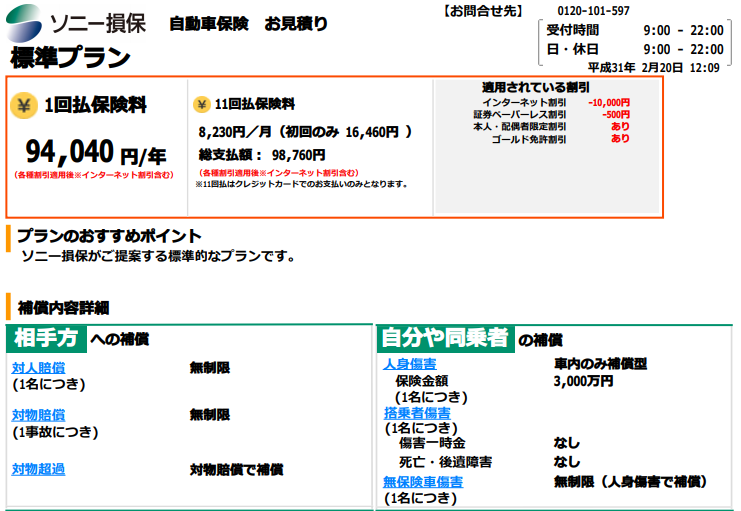The height and width of the screenshot is (511, 741).
Task: Click the ゴールド免許割引 label
Action: [529, 139]
